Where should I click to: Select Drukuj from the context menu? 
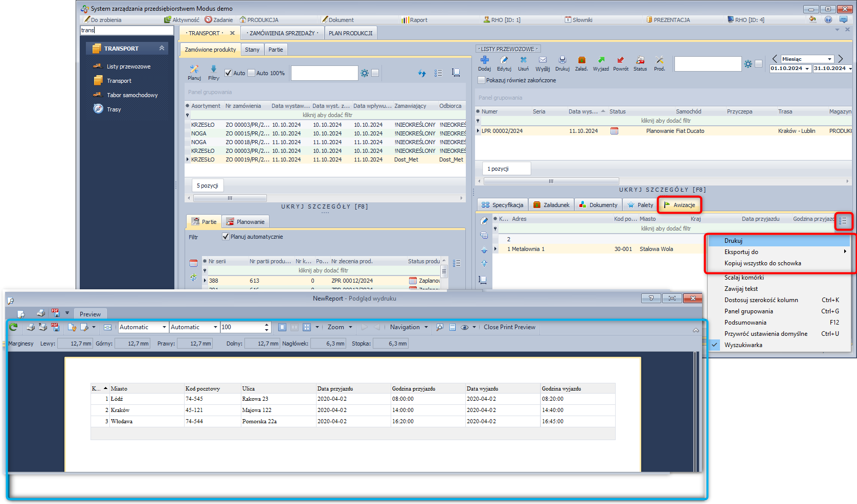(x=733, y=241)
